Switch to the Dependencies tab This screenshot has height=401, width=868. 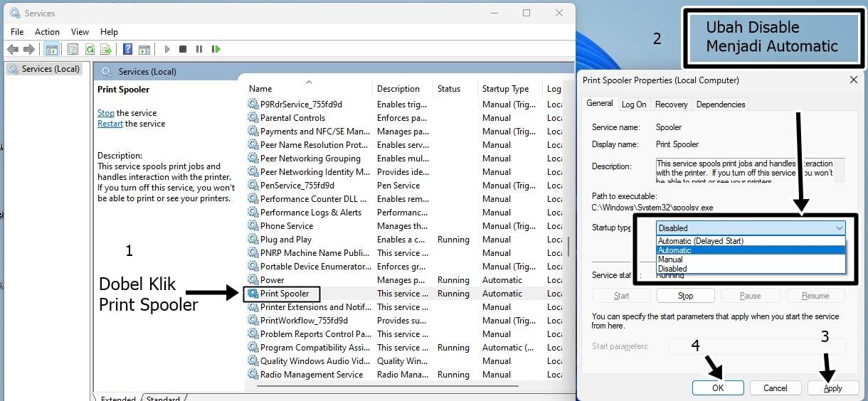pos(720,105)
